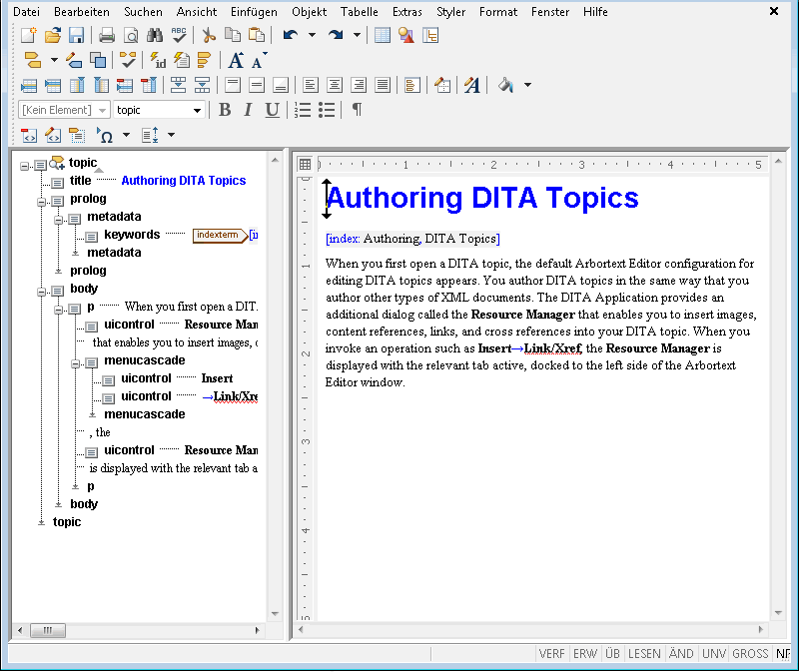Collapse the root topic tree node

[24, 166]
